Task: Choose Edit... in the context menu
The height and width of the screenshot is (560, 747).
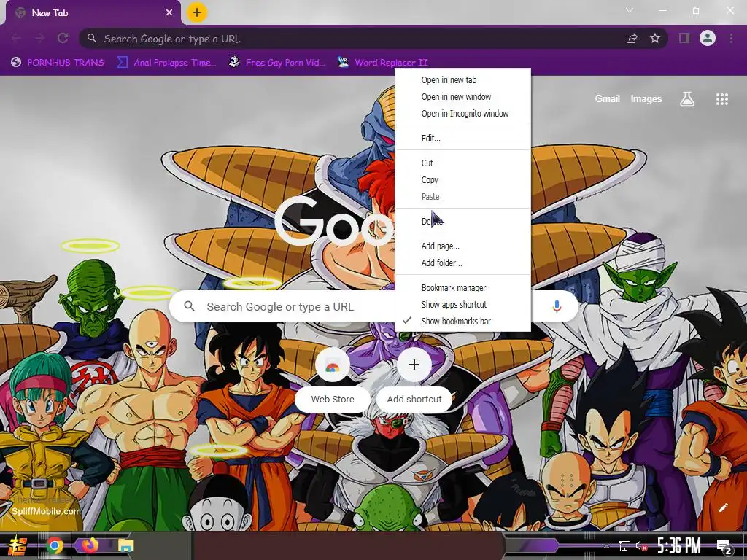Action: click(462, 138)
